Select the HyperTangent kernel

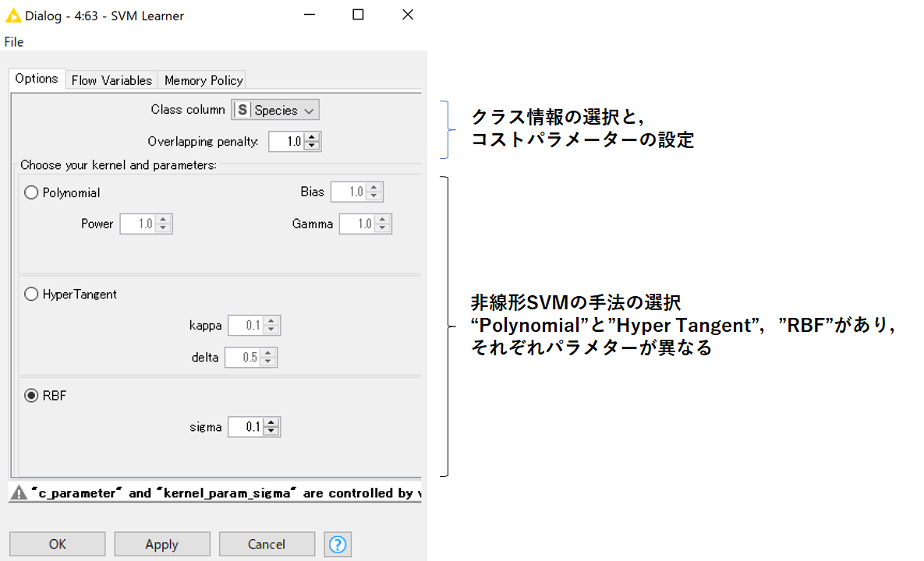point(31,294)
